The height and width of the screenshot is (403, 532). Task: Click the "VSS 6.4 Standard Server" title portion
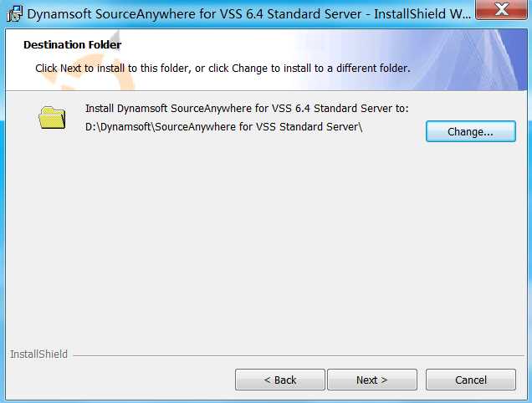pos(299,14)
